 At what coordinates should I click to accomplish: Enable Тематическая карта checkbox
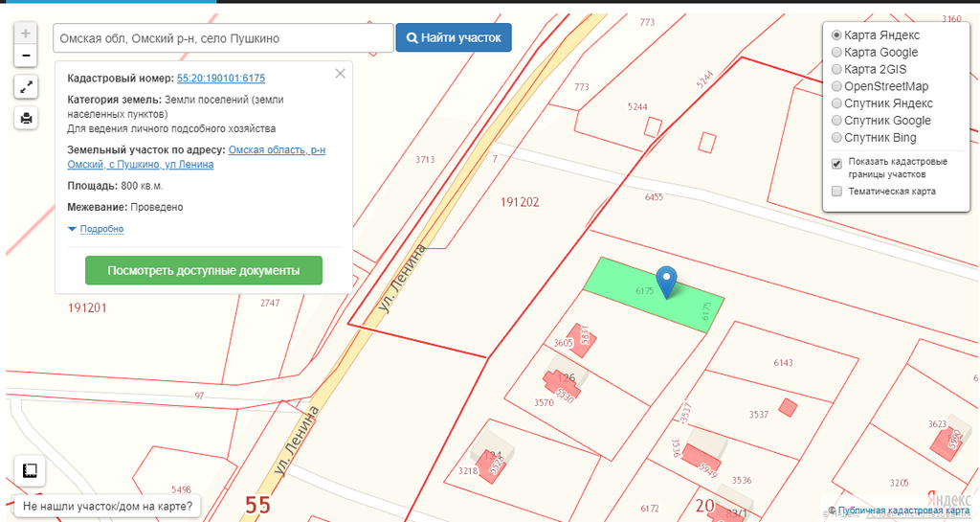pos(836,192)
